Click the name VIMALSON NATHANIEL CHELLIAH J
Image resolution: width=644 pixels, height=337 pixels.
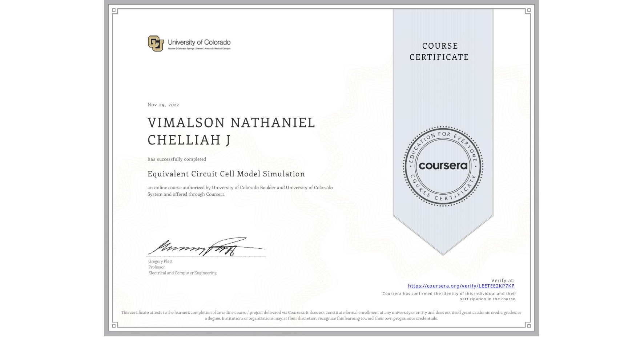pos(231,131)
